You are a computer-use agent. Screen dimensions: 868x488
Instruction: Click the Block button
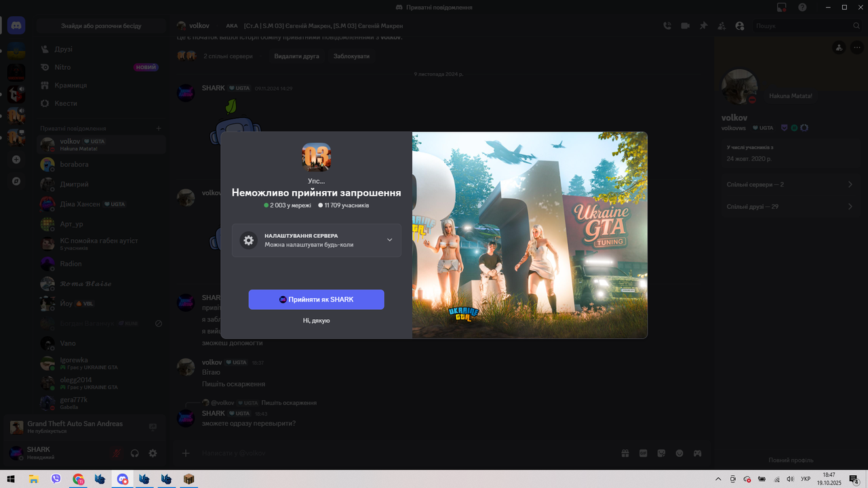(x=351, y=56)
